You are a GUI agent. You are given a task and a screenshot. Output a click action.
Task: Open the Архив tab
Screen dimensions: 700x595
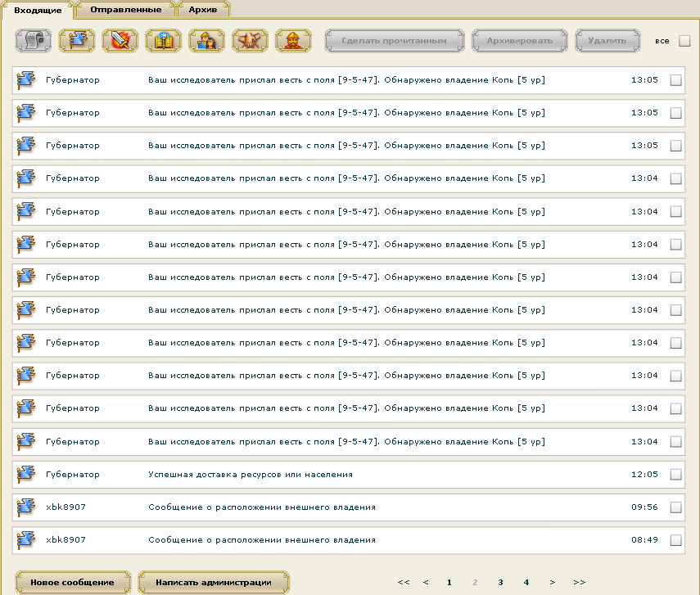click(202, 9)
